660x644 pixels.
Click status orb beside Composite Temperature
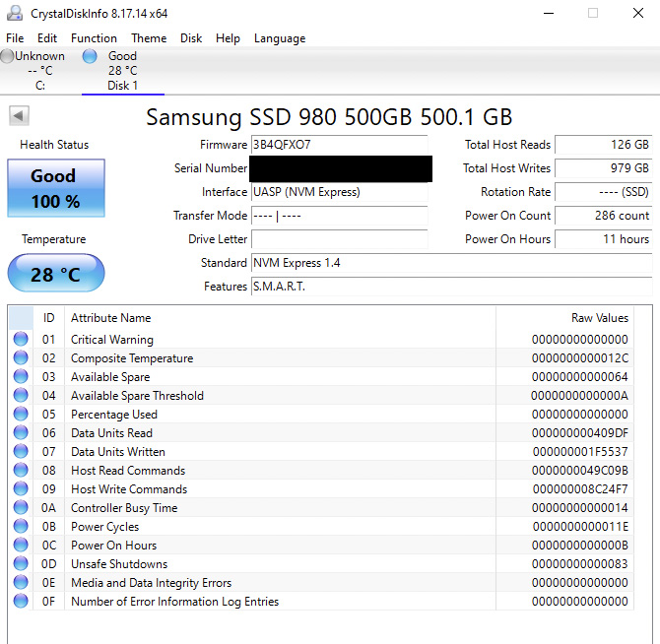21,358
